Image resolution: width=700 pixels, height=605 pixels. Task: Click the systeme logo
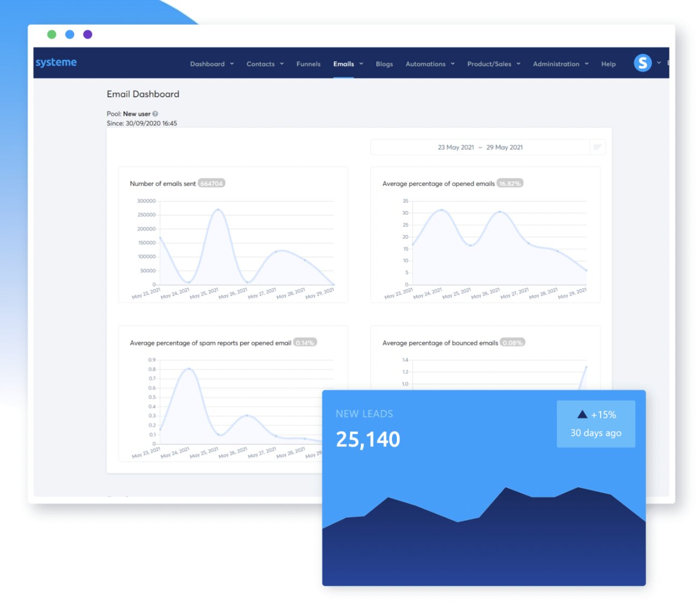(x=55, y=62)
